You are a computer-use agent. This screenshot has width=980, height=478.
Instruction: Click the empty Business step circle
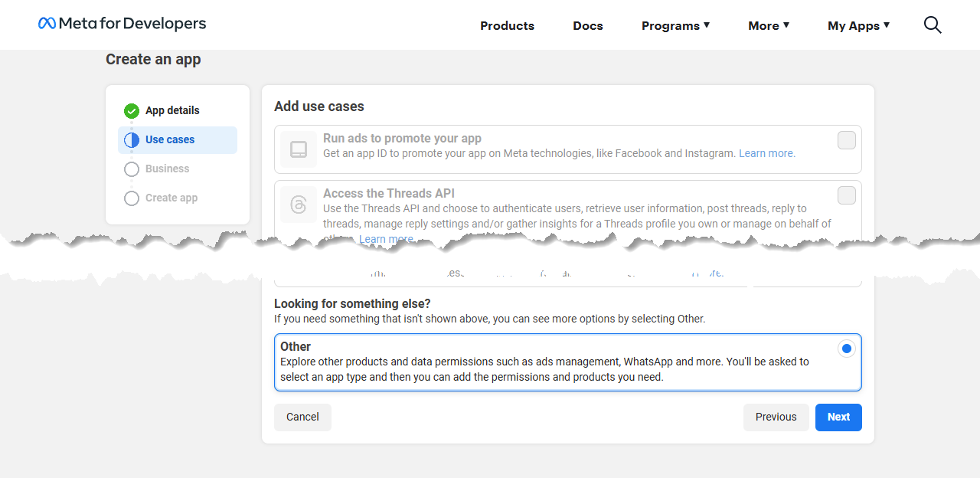pyautogui.click(x=132, y=169)
